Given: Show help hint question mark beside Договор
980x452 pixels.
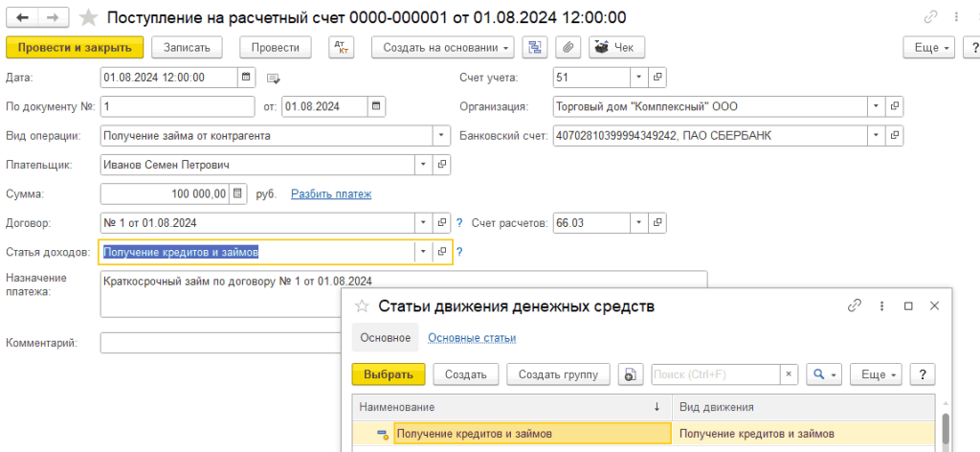Looking at the screenshot, I should [459, 222].
